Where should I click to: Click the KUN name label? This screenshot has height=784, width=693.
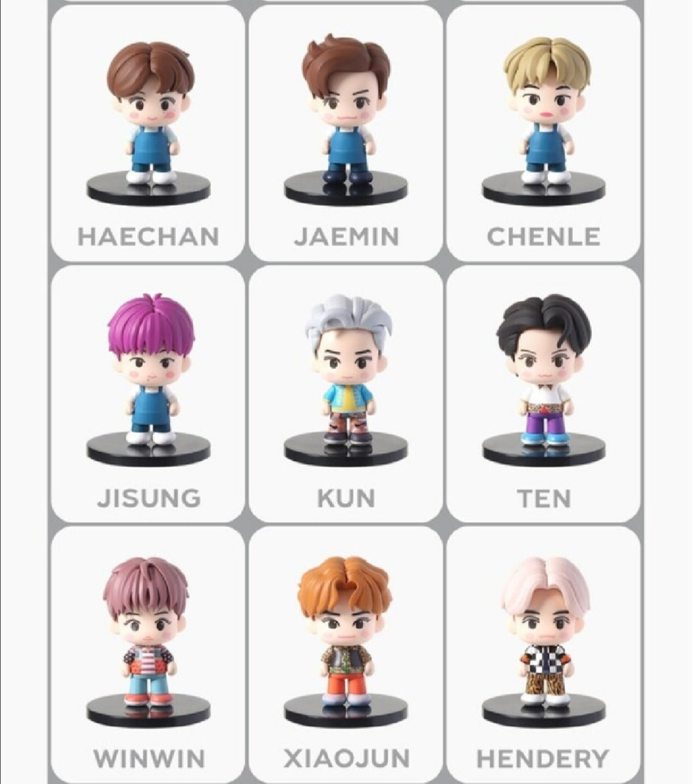pos(346,498)
